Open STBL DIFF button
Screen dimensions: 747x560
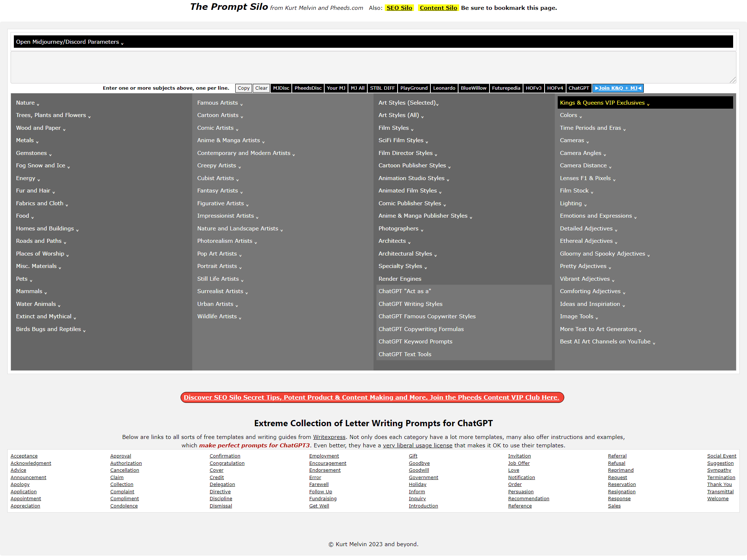pyautogui.click(x=382, y=88)
